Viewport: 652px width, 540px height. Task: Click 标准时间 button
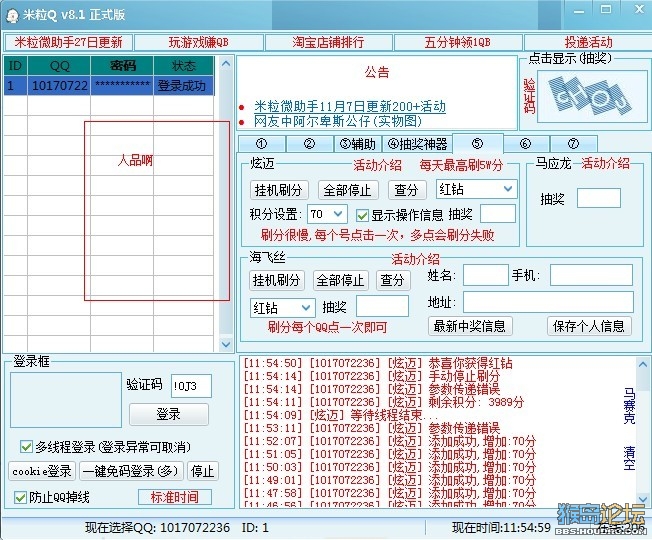click(x=175, y=497)
